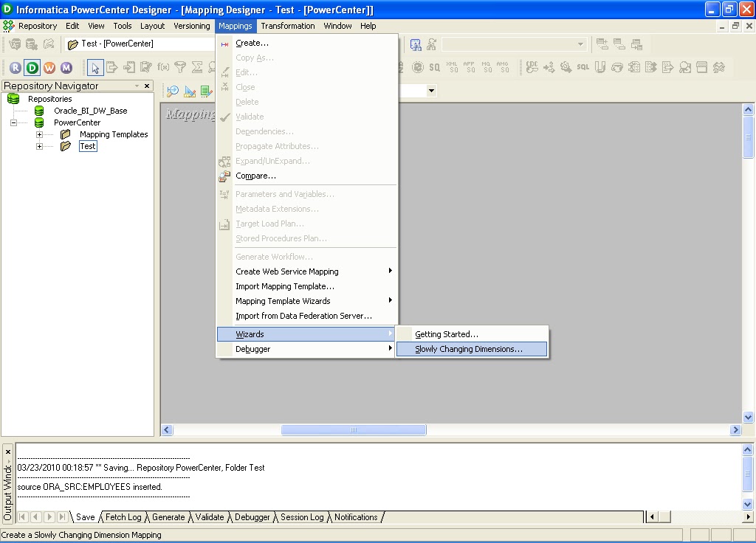Select the arrow pointer tool
The image size is (756, 543).
(x=95, y=68)
